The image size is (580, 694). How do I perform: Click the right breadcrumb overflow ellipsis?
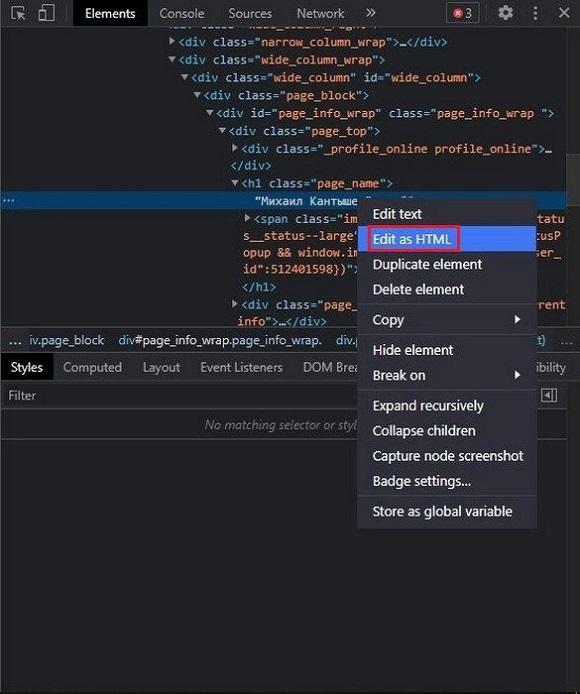[x=567, y=341]
